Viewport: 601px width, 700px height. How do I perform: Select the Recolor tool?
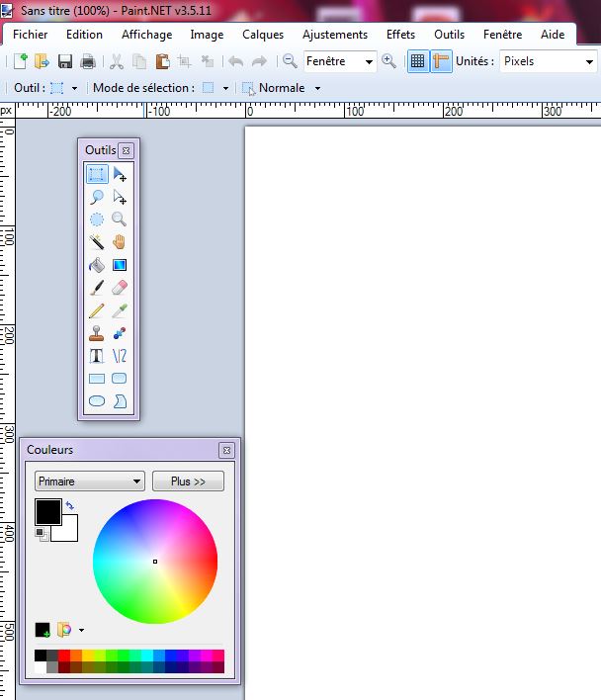pyautogui.click(x=120, y=333)
